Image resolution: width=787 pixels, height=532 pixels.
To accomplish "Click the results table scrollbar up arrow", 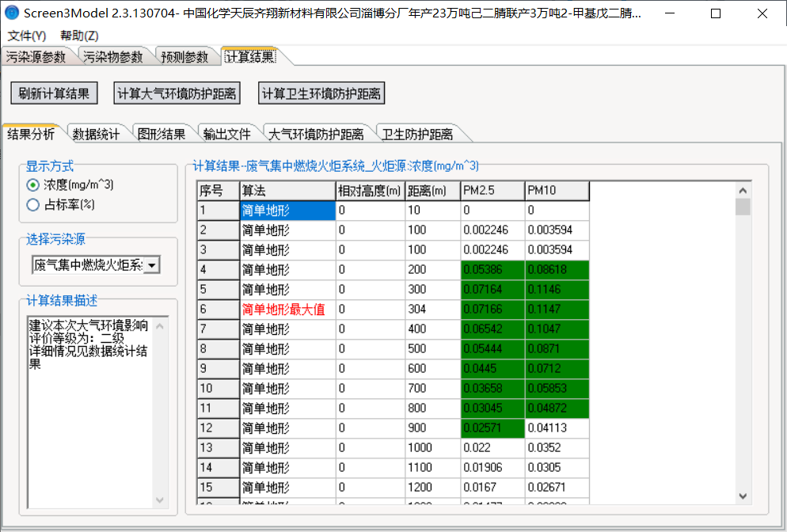I will click(743, 191).
